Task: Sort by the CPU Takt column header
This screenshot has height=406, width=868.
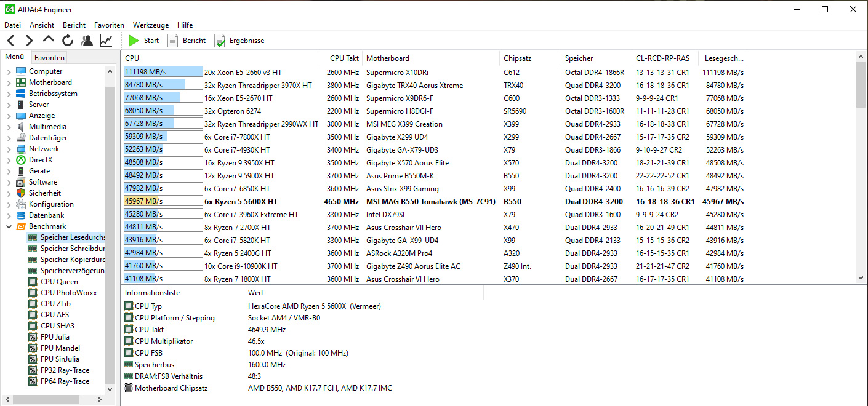Action: tap(341, 58)
